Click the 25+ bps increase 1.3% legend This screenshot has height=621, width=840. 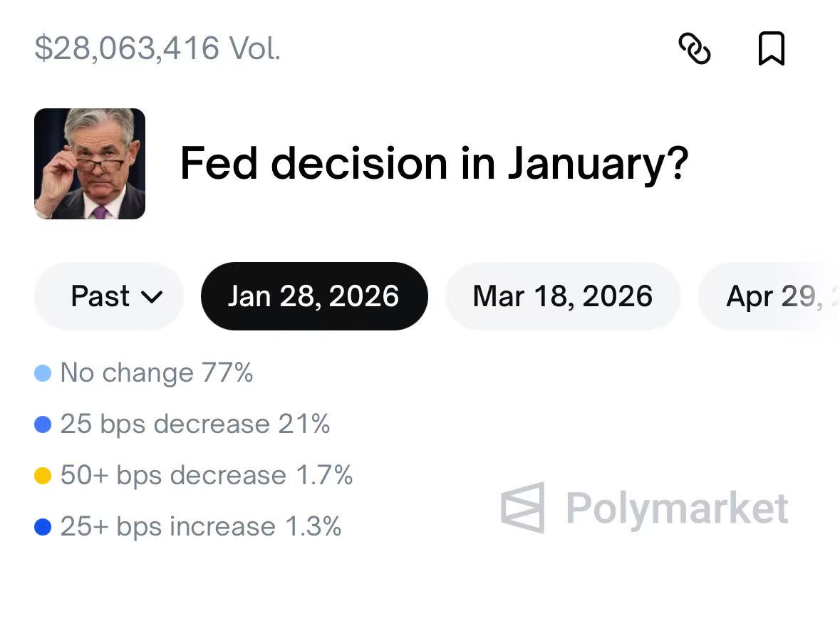[x=200, y=527]
